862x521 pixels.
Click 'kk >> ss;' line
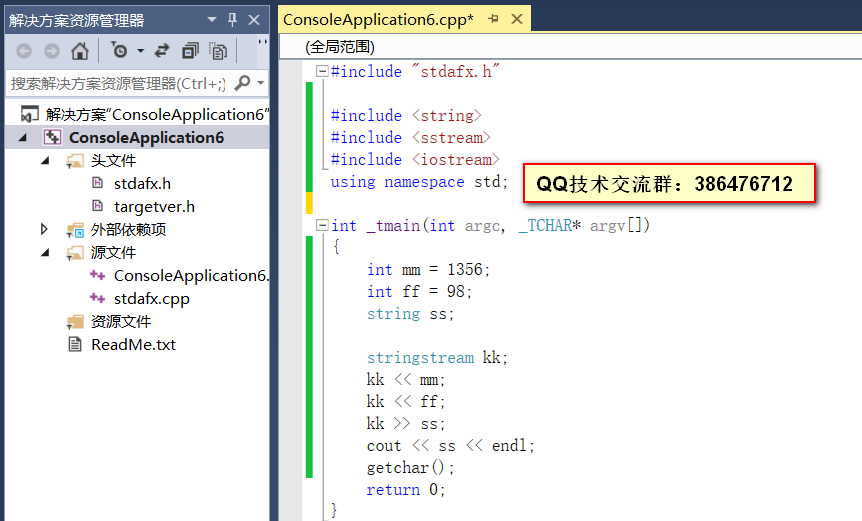(406, 423)
